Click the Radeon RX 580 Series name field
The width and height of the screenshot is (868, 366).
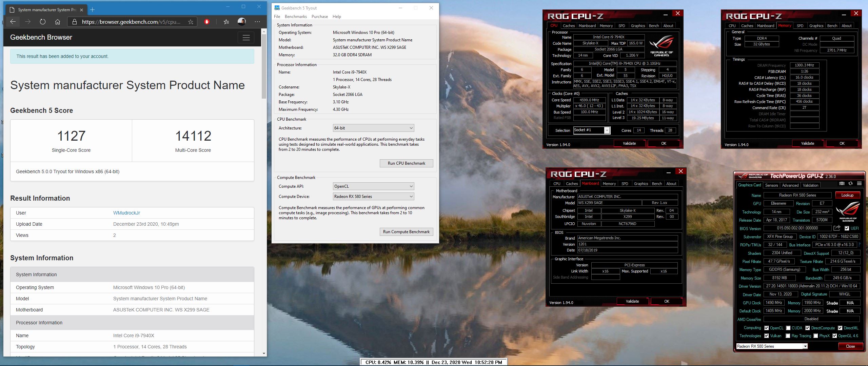coord(797,195)
